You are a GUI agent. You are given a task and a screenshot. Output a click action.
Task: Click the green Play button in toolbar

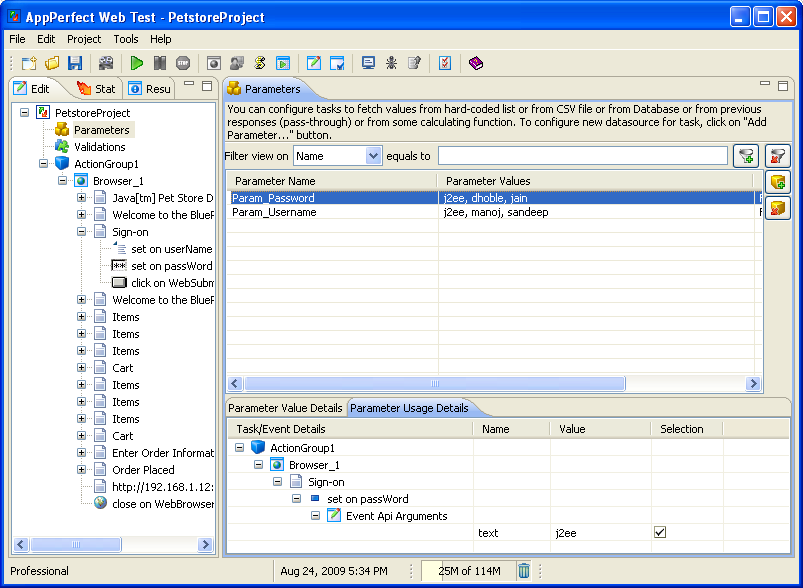(x=137, y=63)
